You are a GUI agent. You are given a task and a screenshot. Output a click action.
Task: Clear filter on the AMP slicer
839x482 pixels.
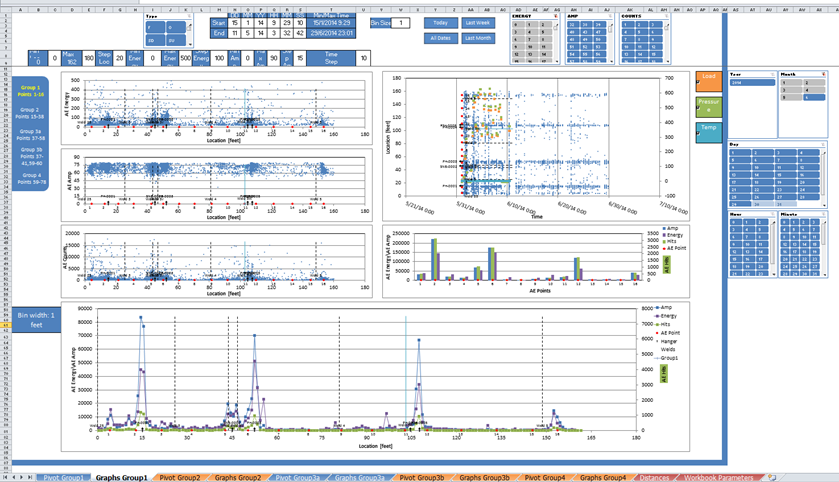tap(612, 17)
